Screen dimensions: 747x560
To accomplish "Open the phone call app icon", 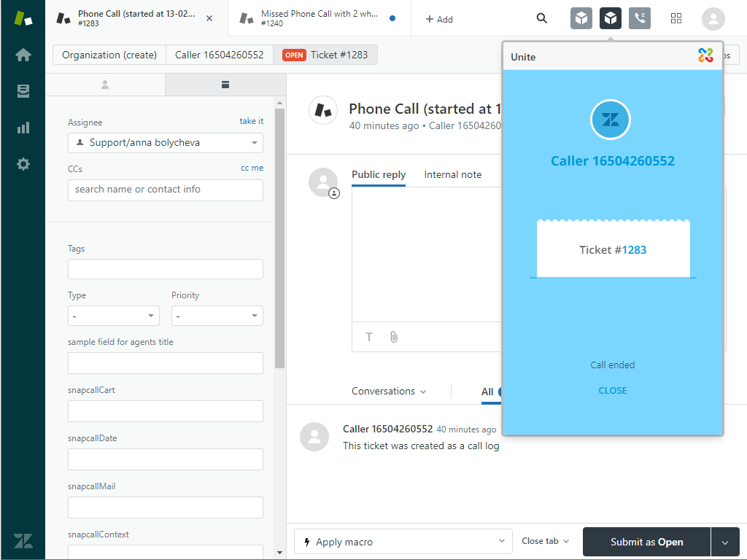I will pyautogui.click(x=639, y=18).
